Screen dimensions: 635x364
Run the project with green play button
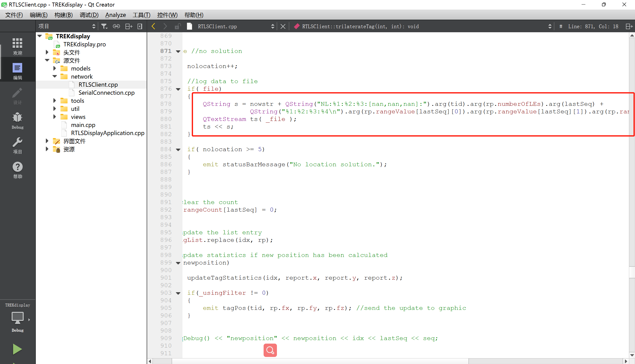pos(17,349)
